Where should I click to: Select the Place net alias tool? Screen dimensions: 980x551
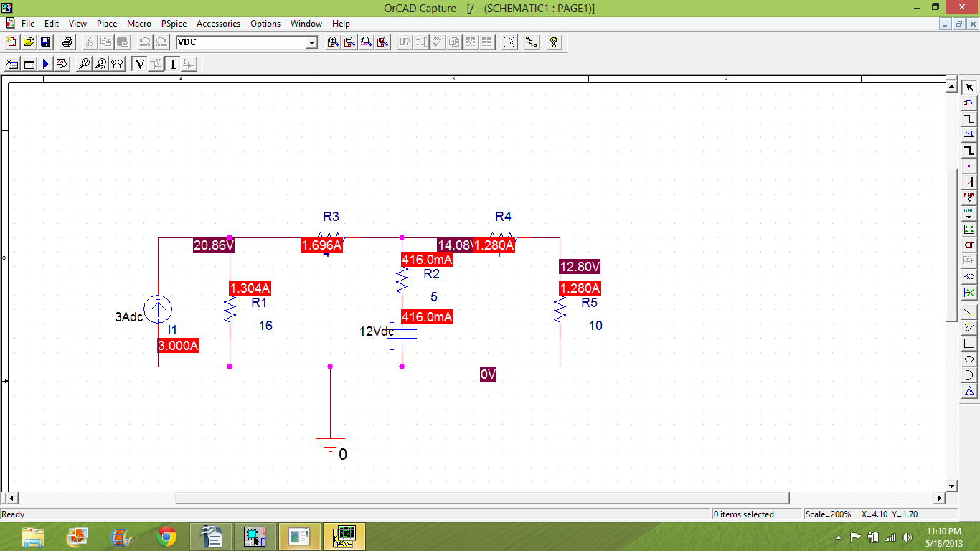click(969, 133)
